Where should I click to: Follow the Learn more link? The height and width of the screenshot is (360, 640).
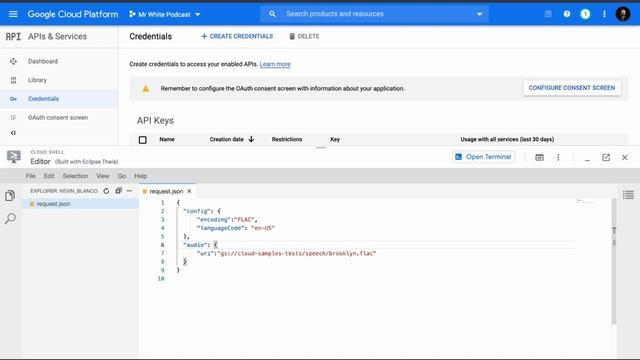275,64
